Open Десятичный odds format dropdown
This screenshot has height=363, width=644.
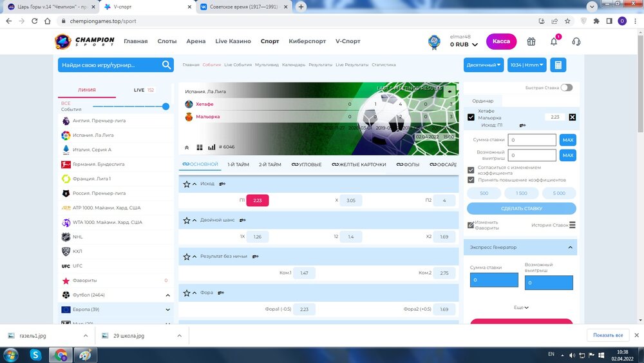pyautogui.click(x=484, y=65)
